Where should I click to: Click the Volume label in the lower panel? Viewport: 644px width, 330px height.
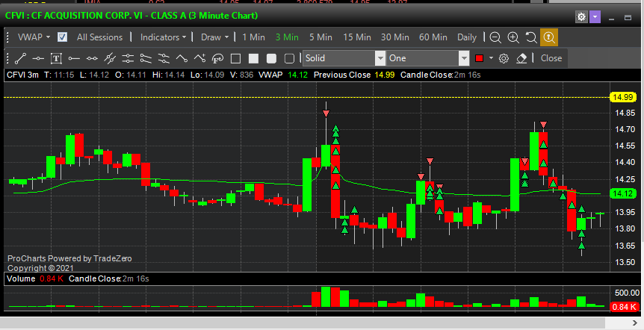point(21,278)
